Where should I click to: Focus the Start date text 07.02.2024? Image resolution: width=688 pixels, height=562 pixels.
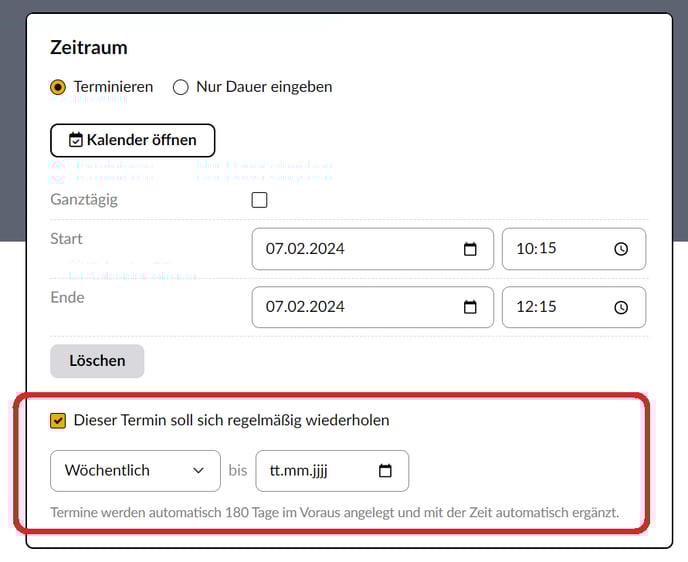[305, 249]
